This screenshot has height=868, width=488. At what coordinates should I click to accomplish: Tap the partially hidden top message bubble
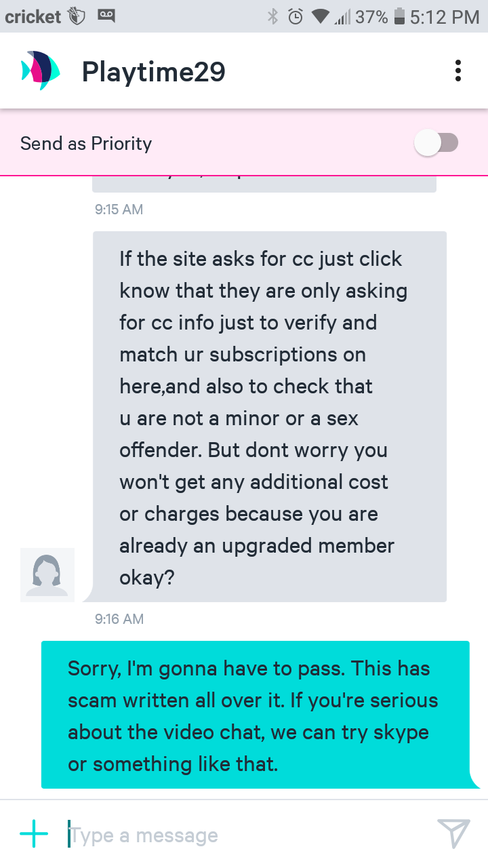[x=264, y=184]
